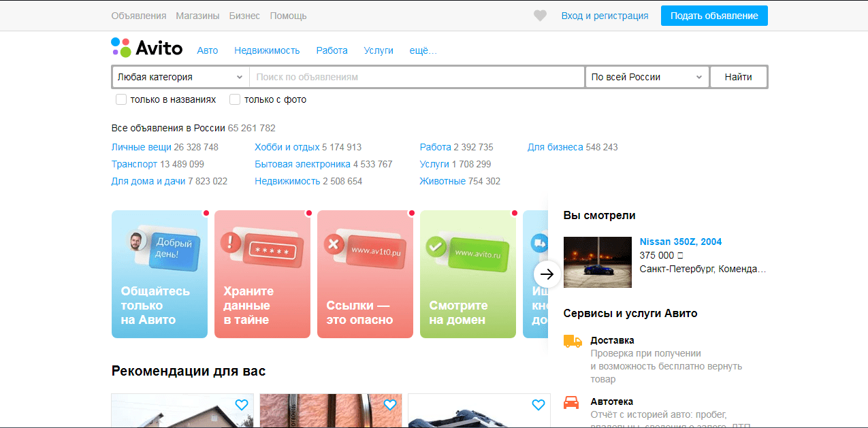Screen dimensions: 868x428
Task: Open the 'Хобби и отдых' category
Action: (287, 147)
